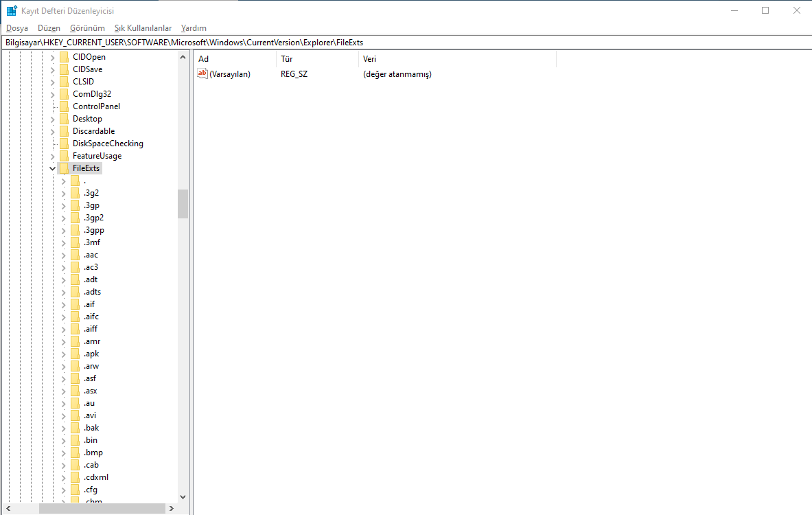The height and width of the screenshot is (515, 812).
Task: Click the tree scroll up arrow
Action: [183, 57]
